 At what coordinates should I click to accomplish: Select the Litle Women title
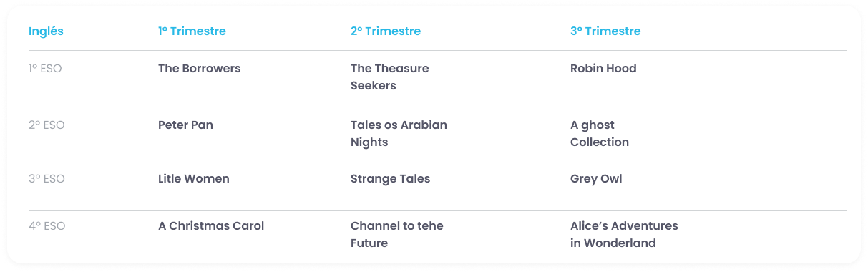(x=194, y=179)
